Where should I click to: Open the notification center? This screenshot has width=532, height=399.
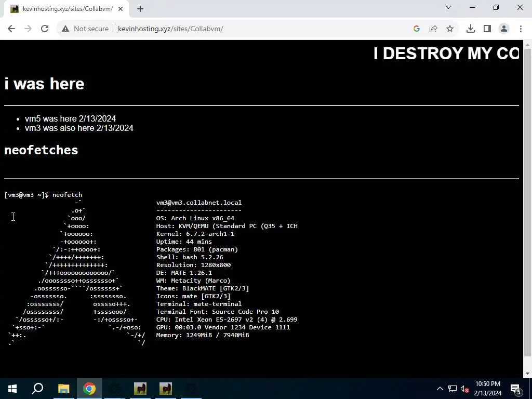516,389
